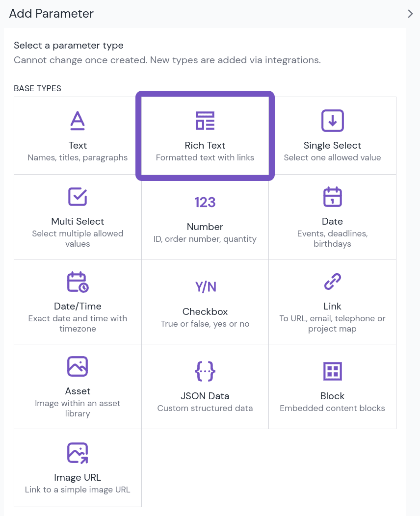Select "Embedded content blocks" Block description

[x=333, y=408]
